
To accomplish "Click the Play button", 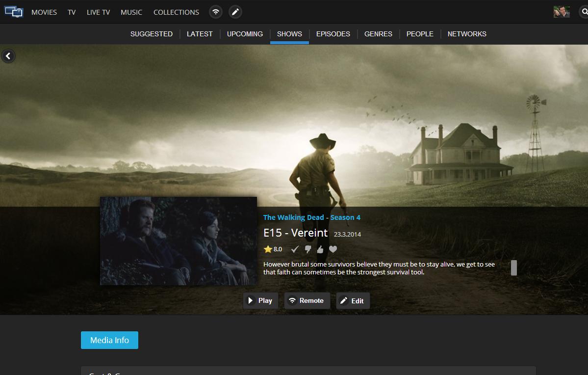I will 260,301.
